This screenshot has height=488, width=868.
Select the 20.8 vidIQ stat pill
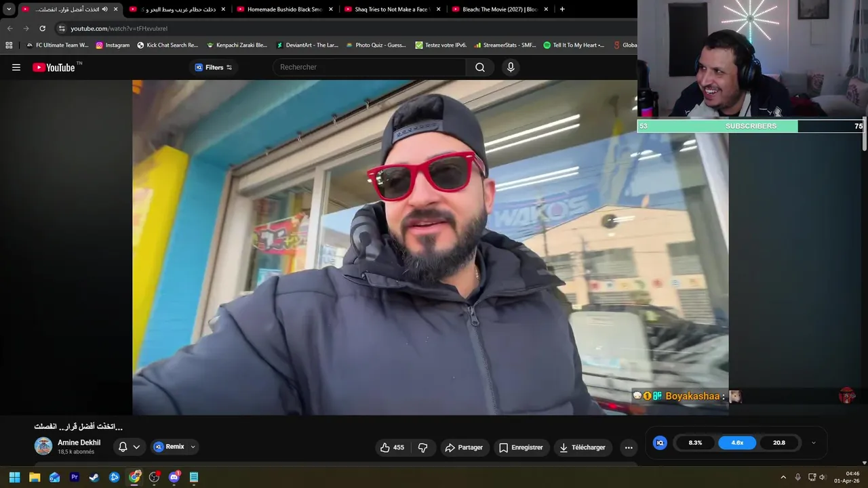tap(779, 443)
